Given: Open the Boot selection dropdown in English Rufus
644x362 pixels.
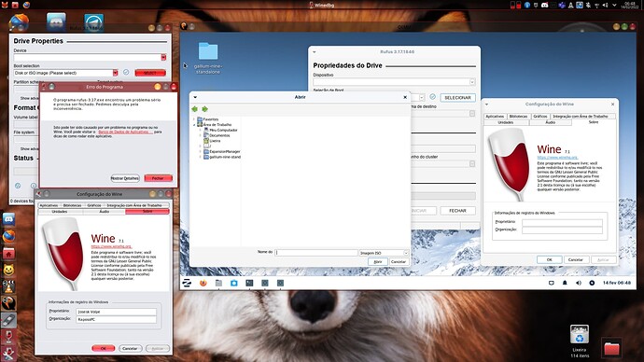Looking at the screenshot, I should (x=116, y=73).
